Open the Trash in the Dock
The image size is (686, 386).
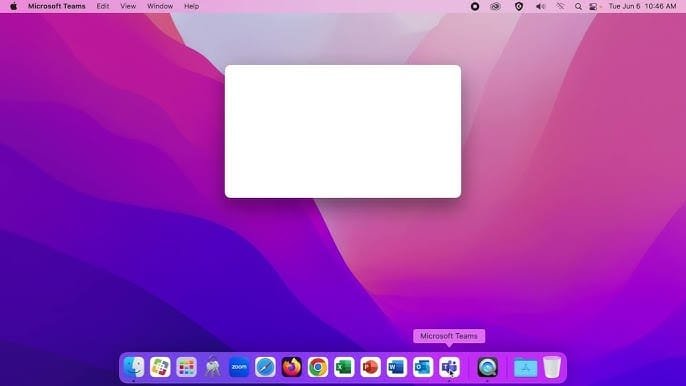(x=552, y=367)
